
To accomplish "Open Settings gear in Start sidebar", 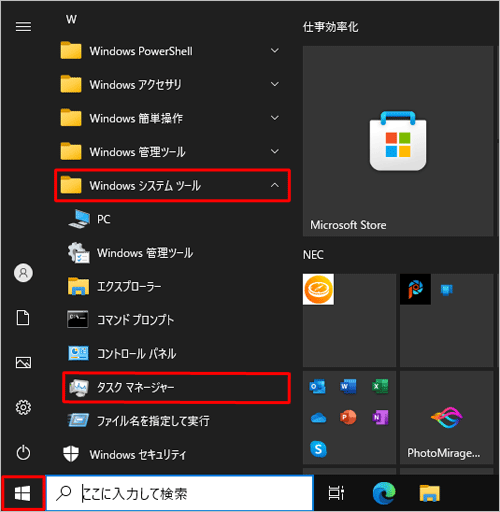I will (x=23, y=407).
